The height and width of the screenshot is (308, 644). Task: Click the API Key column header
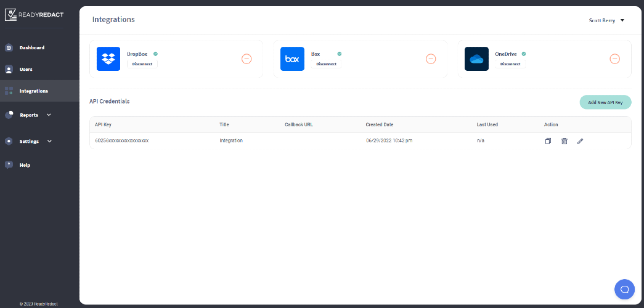pyautogui.click(x=103, y=124)
